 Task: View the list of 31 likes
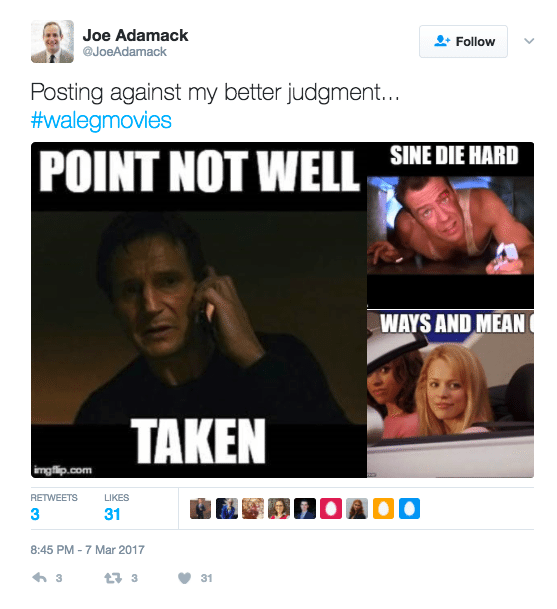tap(116, 508)
